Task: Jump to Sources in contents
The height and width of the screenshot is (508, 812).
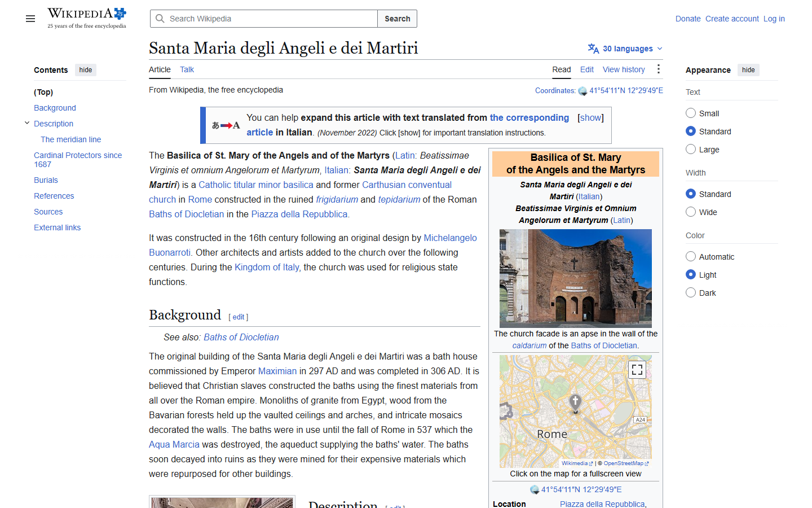Action: (48, 212)
